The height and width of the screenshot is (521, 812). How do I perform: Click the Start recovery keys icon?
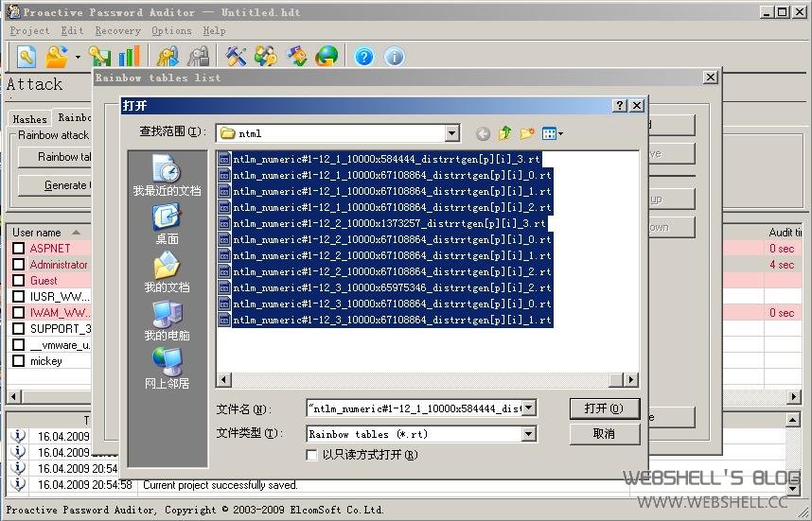(x=168, y=57)
